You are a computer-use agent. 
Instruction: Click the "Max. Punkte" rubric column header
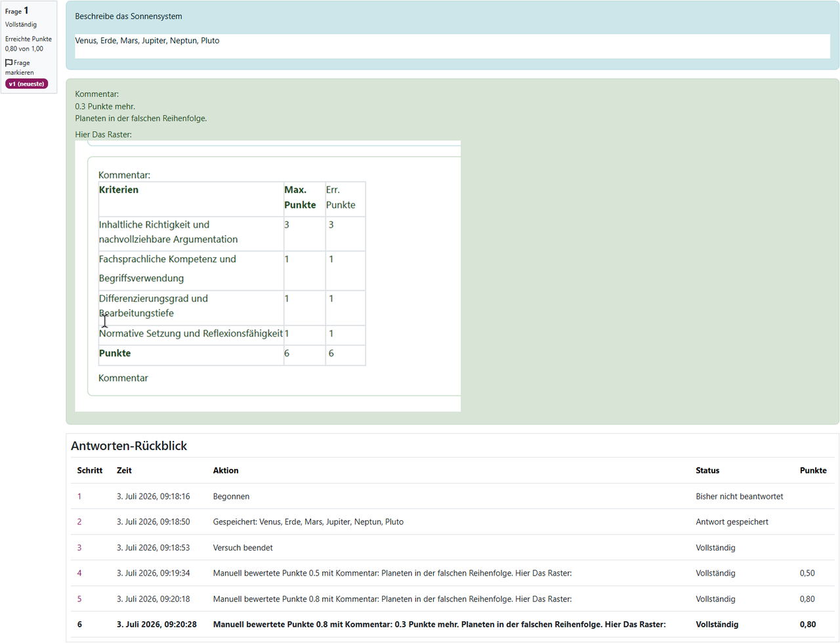pyautogui.click(x=300, y=197)
